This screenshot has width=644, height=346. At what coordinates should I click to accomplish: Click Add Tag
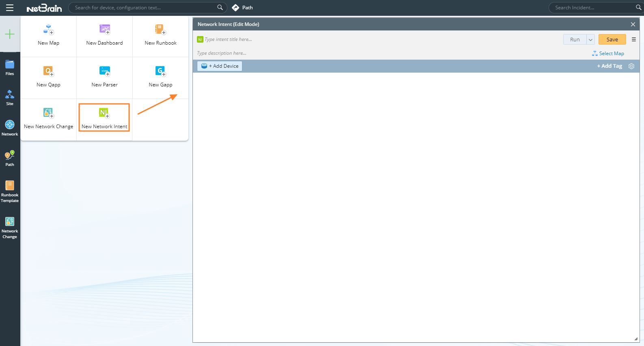point(609,66)
